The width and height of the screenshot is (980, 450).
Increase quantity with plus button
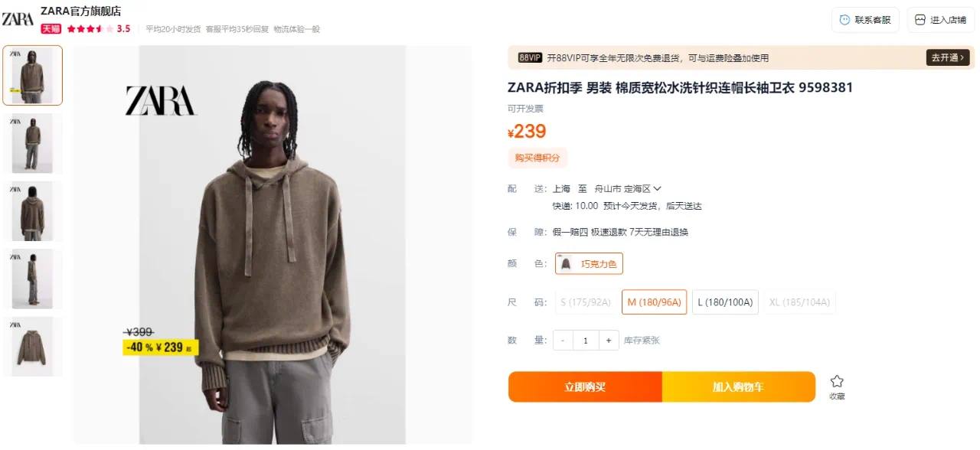click(609, 341)
